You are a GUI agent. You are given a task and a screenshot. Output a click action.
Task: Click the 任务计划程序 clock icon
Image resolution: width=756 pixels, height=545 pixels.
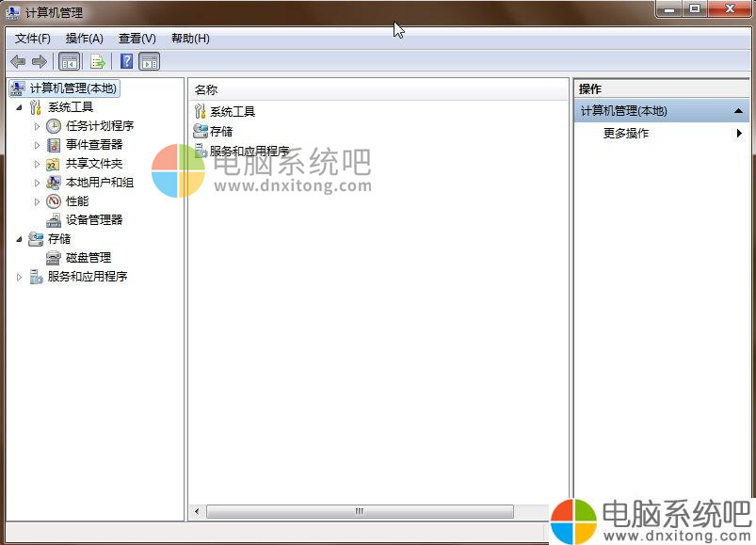click(x=54, y=126)
